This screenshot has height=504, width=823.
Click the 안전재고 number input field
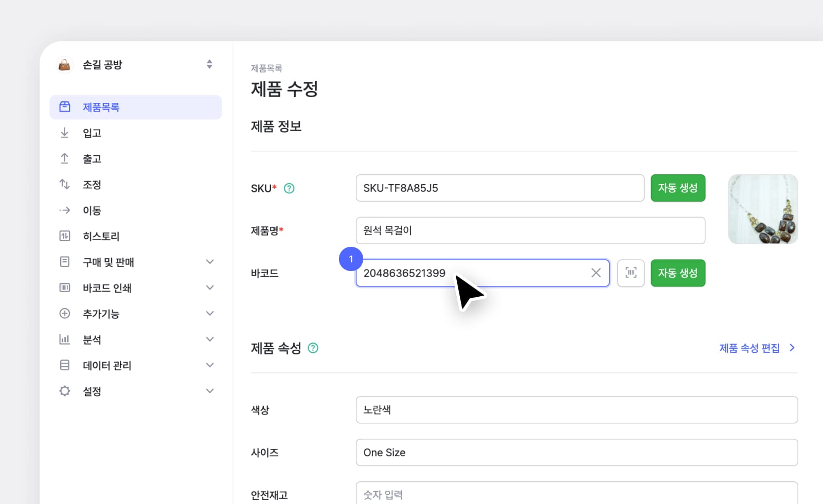(x=577, y=494)
